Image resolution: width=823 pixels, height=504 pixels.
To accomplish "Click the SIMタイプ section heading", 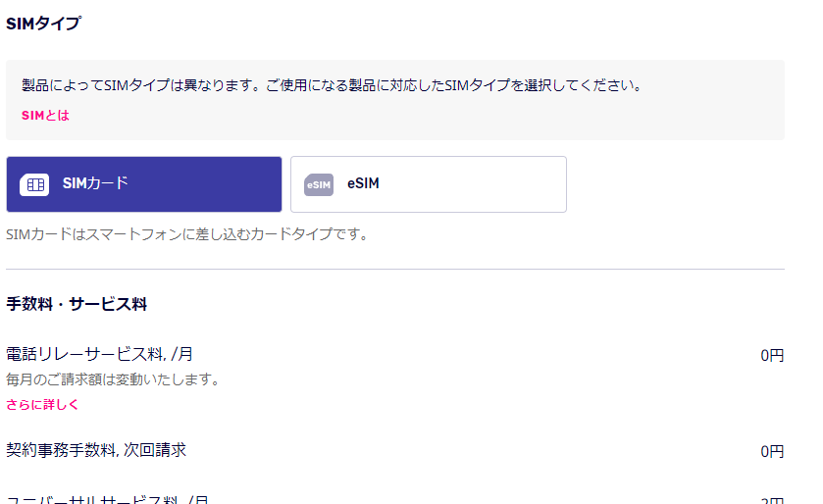I will click(43, 25).
